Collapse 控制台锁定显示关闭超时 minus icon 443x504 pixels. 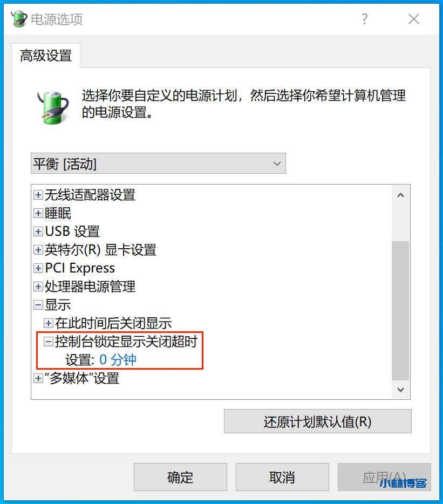(48, 342)
